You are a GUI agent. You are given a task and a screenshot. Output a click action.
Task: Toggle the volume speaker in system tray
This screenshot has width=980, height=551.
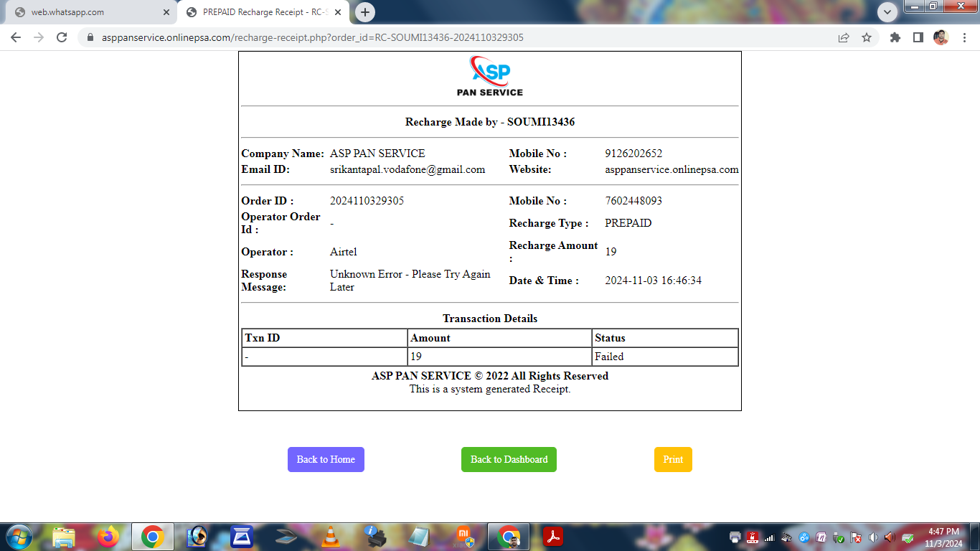(x=873, y=537)
